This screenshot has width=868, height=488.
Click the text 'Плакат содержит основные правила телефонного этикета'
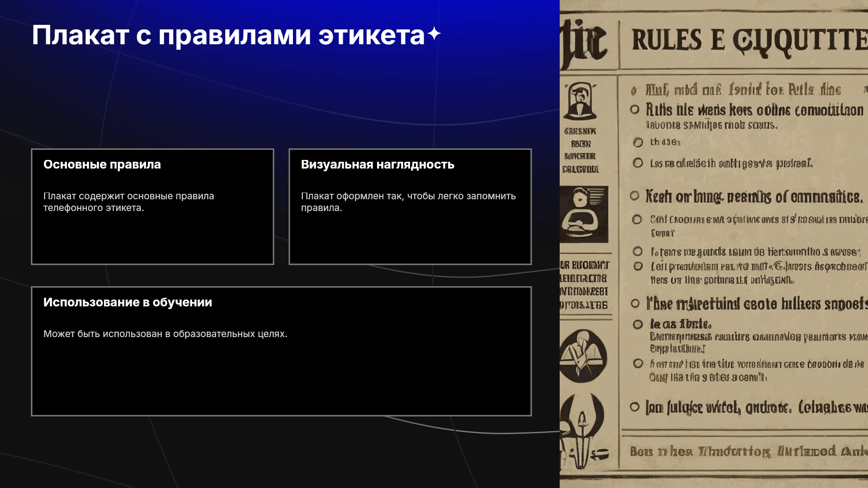pos(129,202)
